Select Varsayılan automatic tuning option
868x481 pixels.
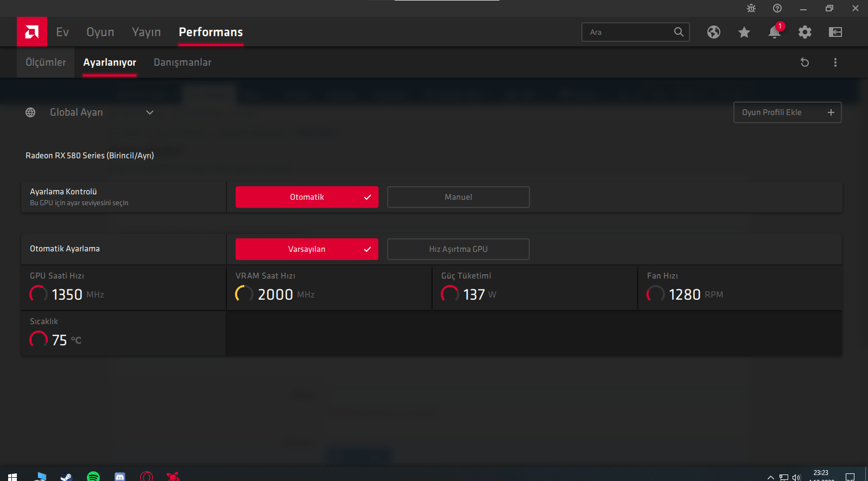pos(307,249)
